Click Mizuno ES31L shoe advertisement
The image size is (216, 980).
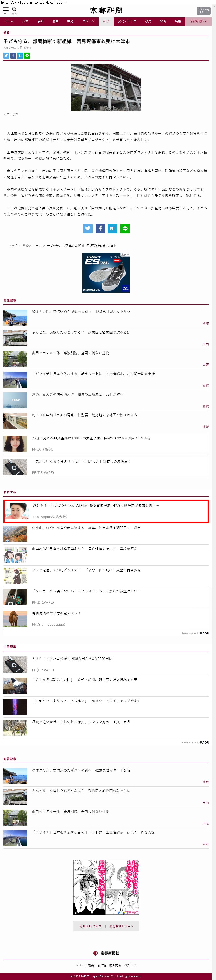coord(106,273)
